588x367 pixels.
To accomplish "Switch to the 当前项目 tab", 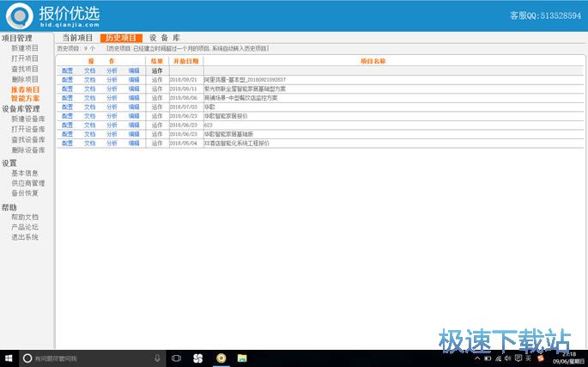I will (x=77, y=38).
